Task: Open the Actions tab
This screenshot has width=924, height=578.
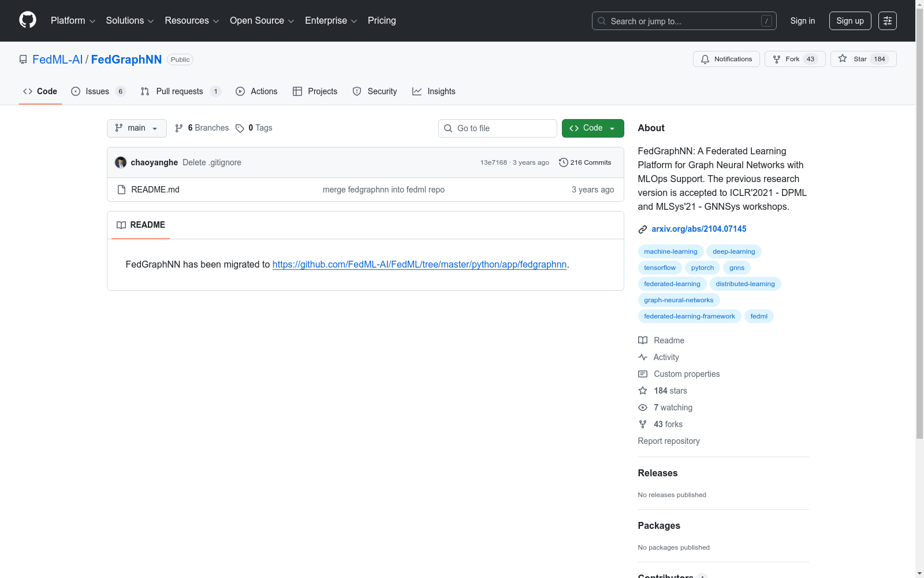Action: (x=256, y=91)
